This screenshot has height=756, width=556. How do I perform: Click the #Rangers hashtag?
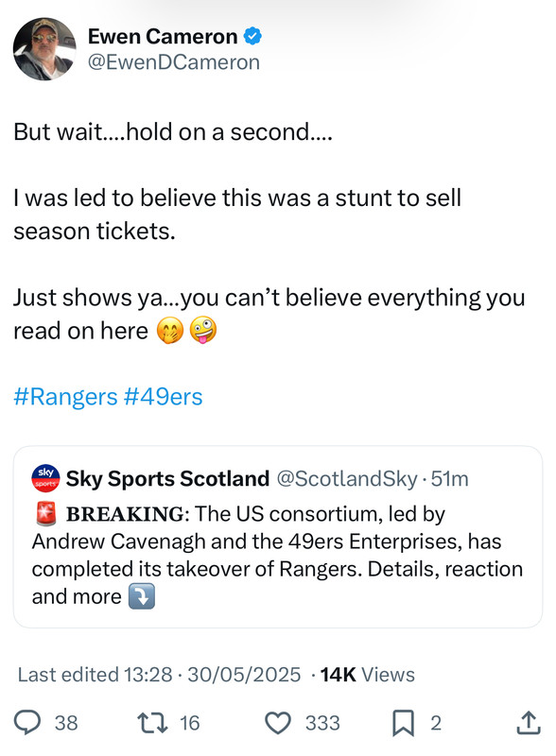point(65,397)
